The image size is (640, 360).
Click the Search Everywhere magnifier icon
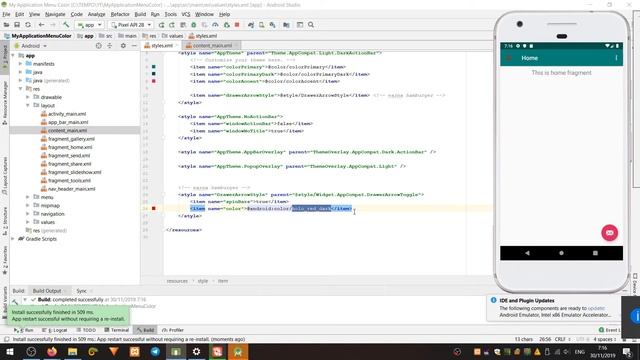(x=311, y=25)
